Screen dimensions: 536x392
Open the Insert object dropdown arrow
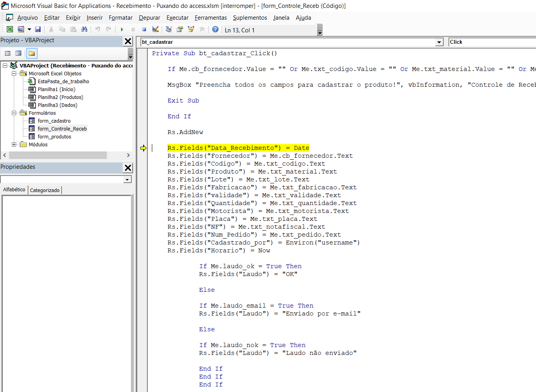point(29,30)
